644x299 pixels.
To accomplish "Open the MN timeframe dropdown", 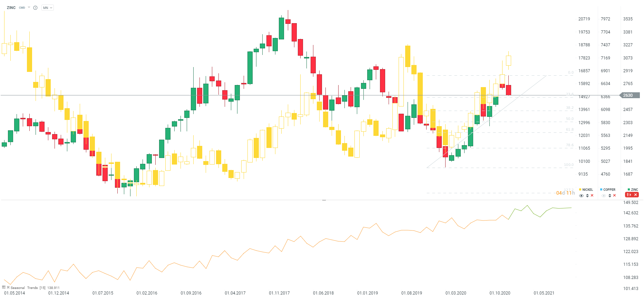I will (47, 8).
